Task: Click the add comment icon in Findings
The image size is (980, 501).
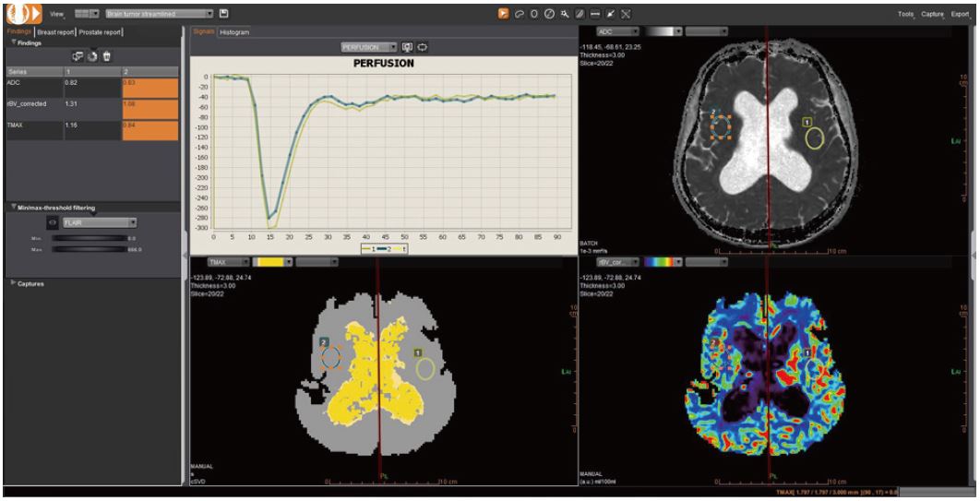Action: [x=78, y=56]
